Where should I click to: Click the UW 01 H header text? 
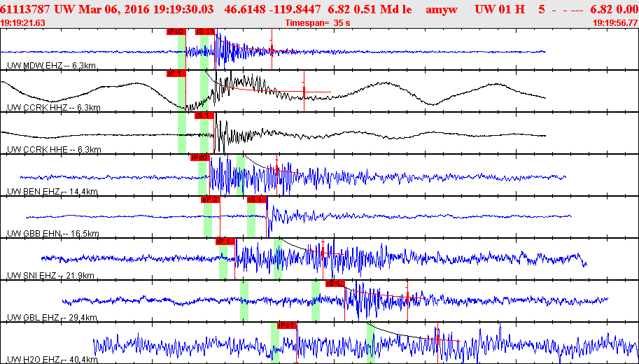coord(500,9)
